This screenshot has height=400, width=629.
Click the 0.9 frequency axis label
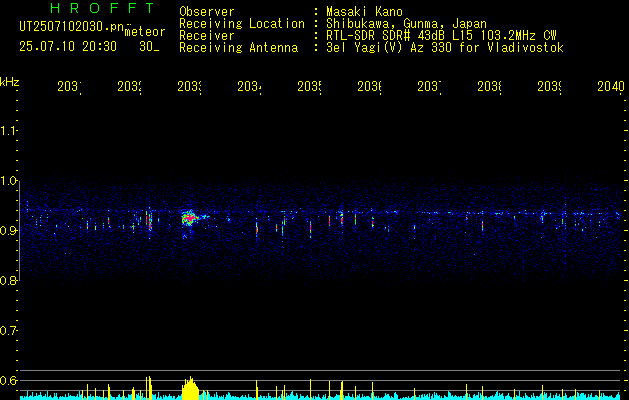[x=8, y=230]
